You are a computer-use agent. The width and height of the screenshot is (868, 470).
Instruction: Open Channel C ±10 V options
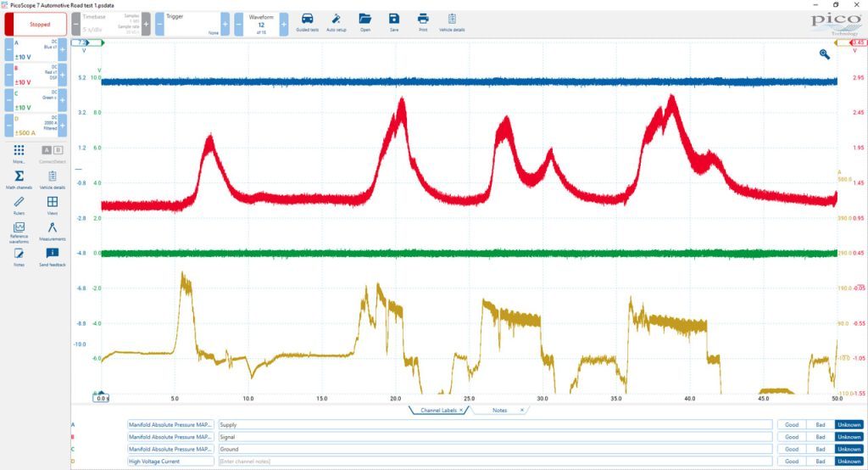[36, 101]
